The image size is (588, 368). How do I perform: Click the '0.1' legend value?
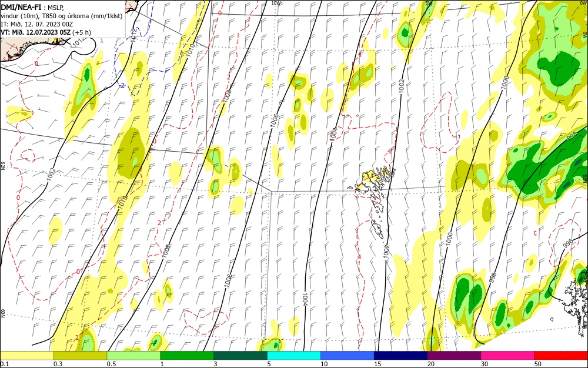point(5,364)
